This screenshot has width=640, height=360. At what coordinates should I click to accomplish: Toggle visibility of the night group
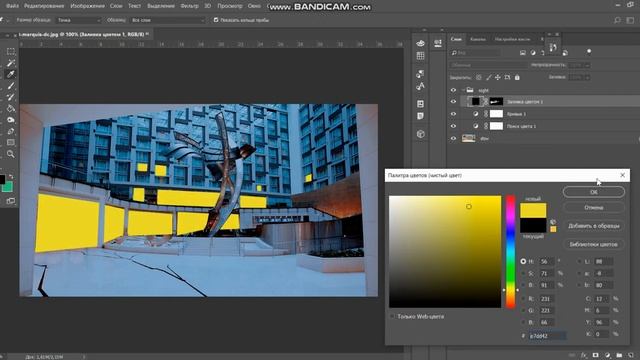click(x=453, y=90)
